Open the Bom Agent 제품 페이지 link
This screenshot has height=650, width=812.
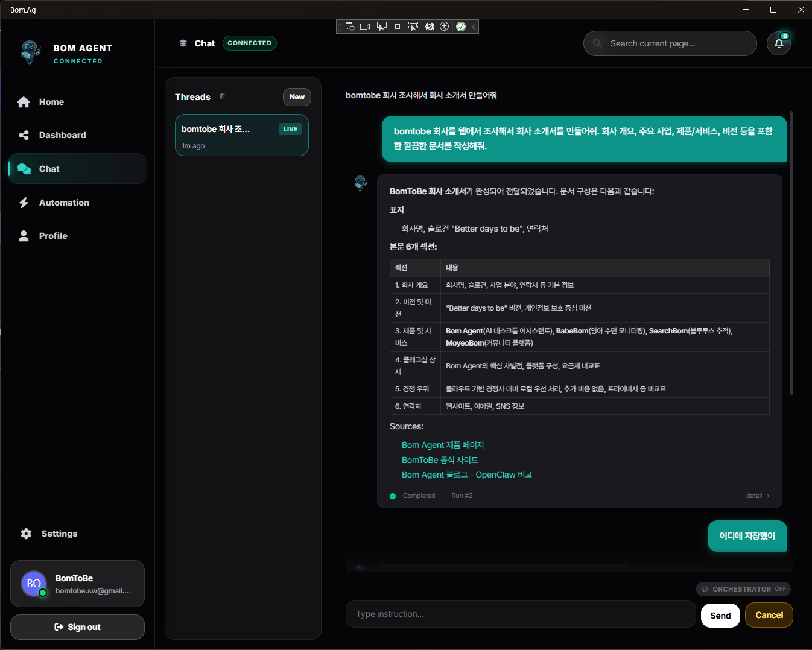point(443,445)
